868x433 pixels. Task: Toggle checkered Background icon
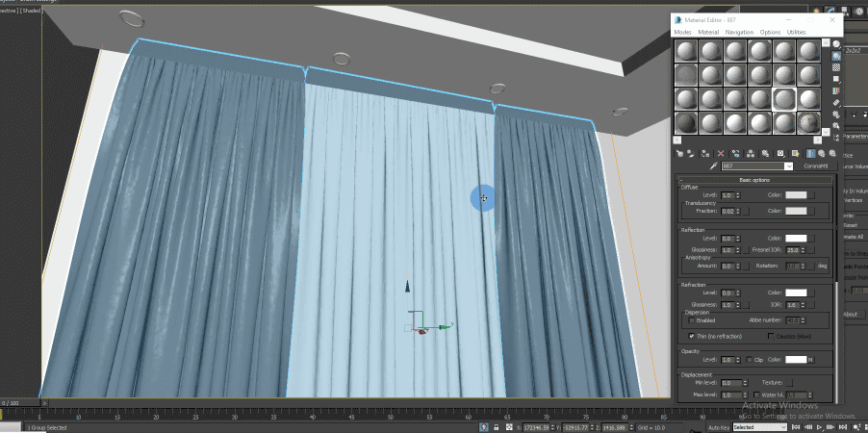pyautogui.click(x=836, y=67)
